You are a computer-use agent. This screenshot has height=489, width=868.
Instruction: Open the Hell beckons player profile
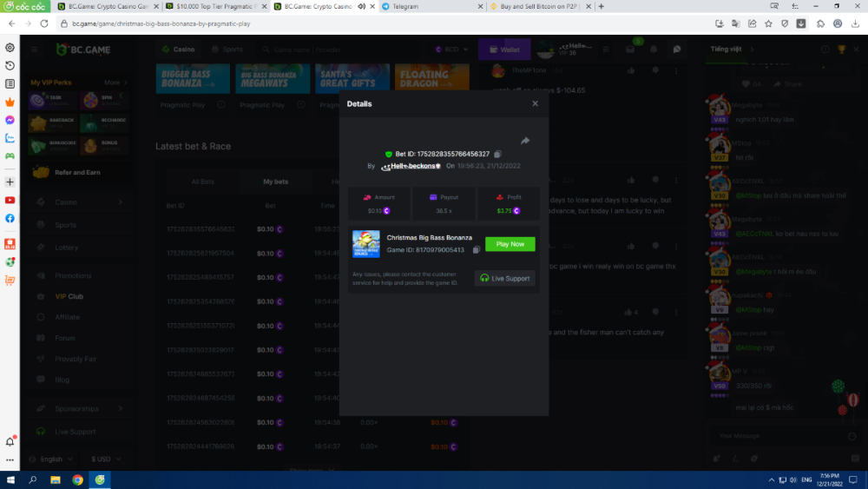pyautogui.click(x=411, y=165)
